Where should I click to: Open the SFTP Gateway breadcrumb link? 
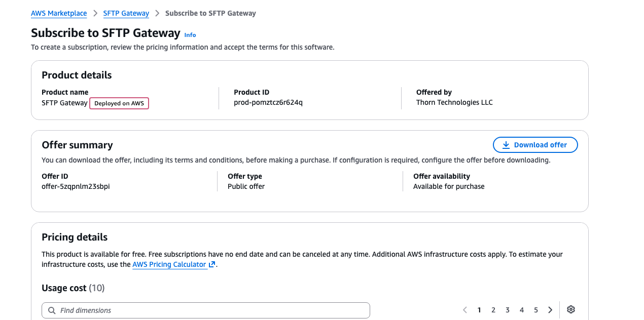coord(126,13)
